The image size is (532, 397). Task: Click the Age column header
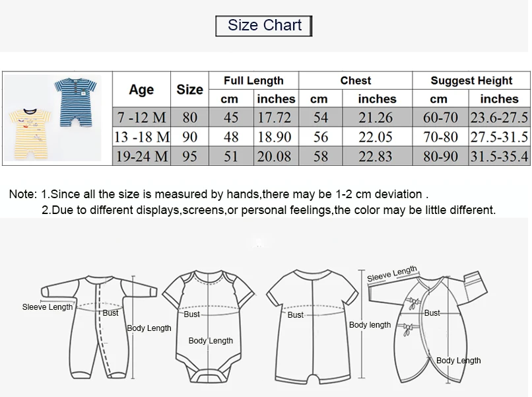point(141,89)
